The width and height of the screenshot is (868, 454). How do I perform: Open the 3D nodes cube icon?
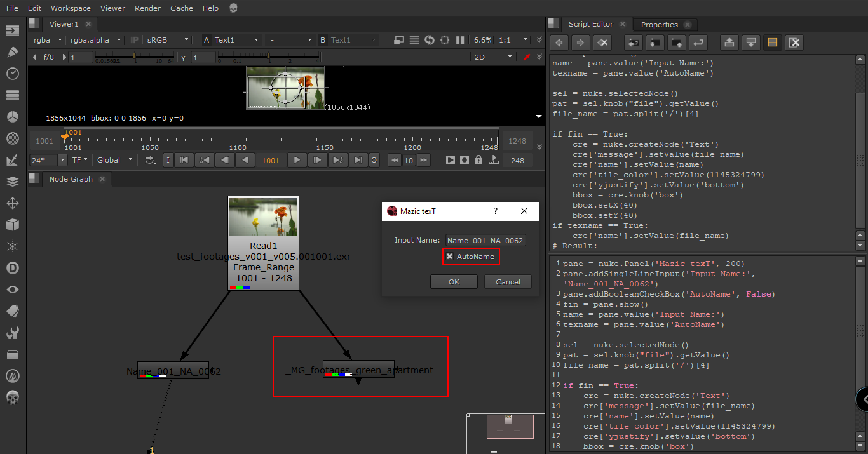[12, 225]
